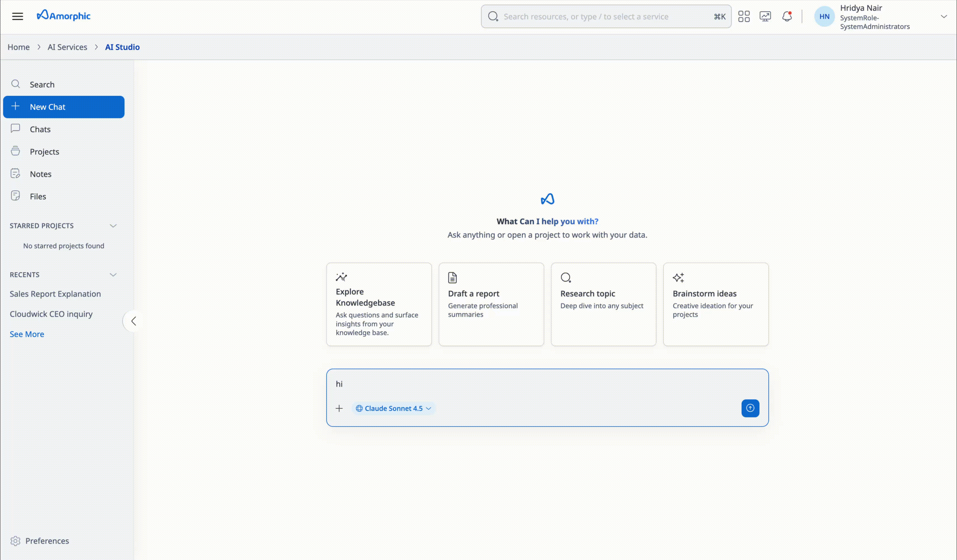The image size is (957, 560).
Task: Open Search in the sidebar
Action: click(x=64, y=84)
